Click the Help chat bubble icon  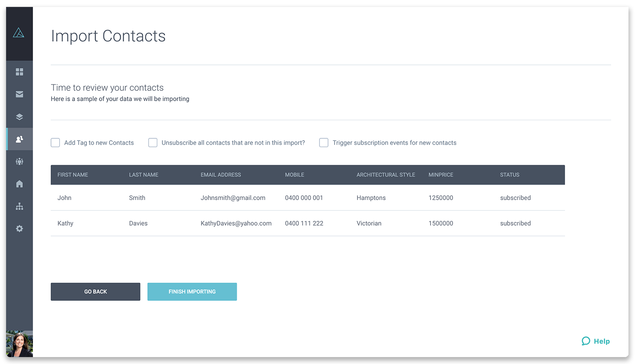pos(586,341)
